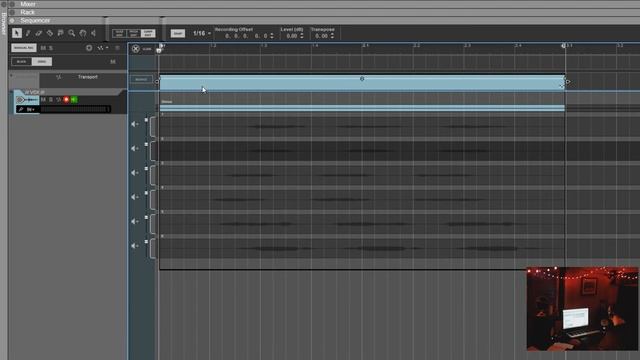640x360 pixels.
Task: Click the right loop locator marker
Action: coord(564,46)
